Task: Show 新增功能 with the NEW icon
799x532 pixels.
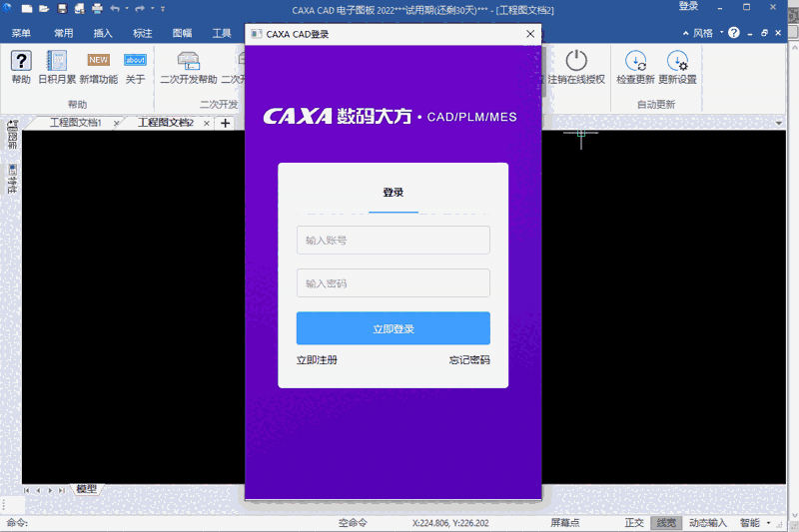Action: [x=98, y=67]
